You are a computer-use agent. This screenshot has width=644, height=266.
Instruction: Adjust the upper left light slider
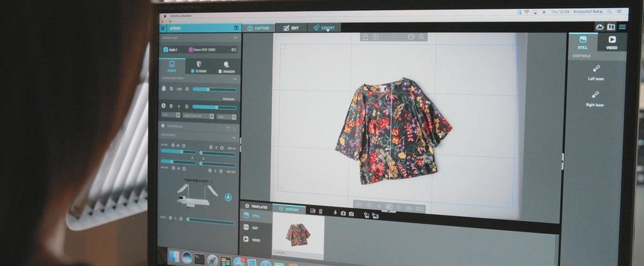(x=178, y=151)
